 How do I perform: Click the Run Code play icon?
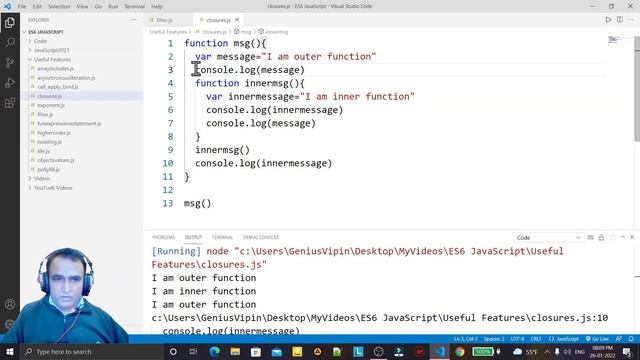point(608,20)
